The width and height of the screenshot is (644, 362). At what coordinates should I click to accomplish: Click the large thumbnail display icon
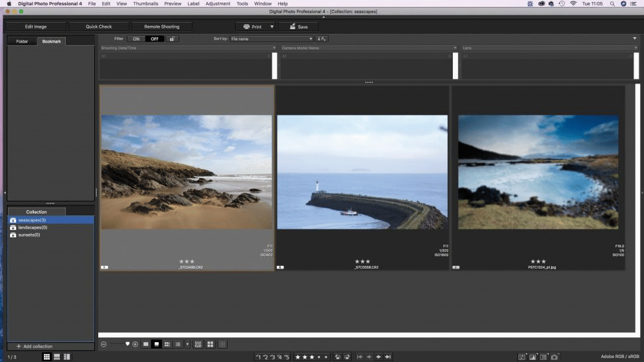tap(146, 344)
